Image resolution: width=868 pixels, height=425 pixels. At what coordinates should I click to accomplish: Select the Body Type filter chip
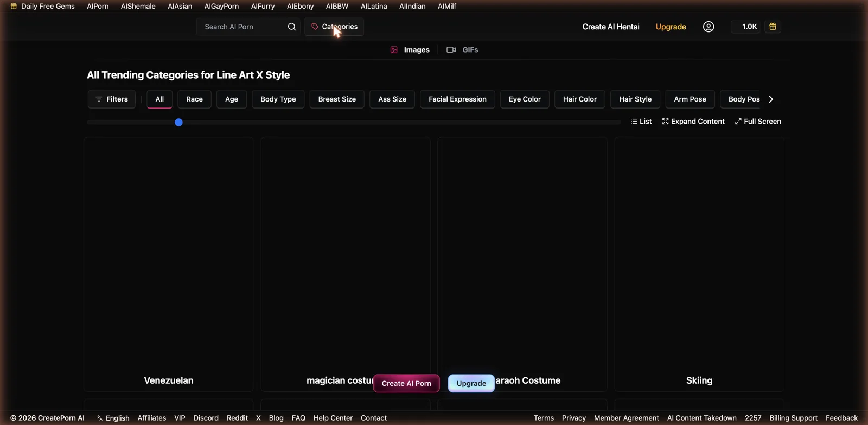pyautogui.click(x=278, y=99)
